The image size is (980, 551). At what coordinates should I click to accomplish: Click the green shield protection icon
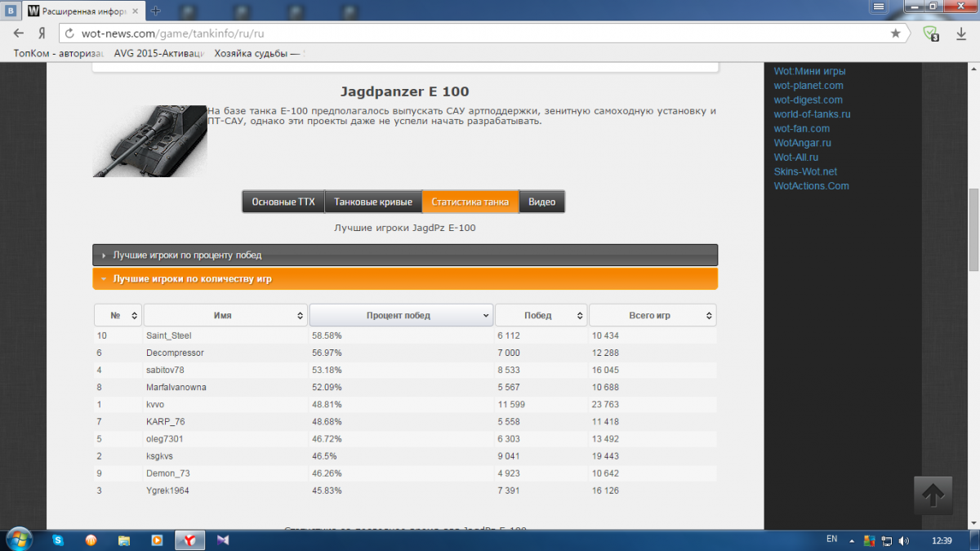pyautogui.click(x=930, y=33)
